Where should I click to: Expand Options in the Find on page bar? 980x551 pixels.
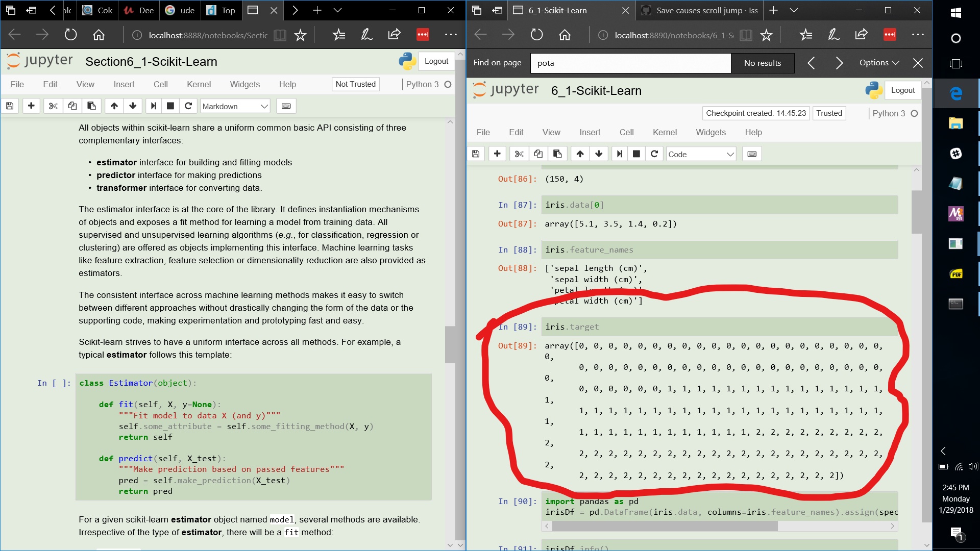pyautogui.click(x=879, y=63)
